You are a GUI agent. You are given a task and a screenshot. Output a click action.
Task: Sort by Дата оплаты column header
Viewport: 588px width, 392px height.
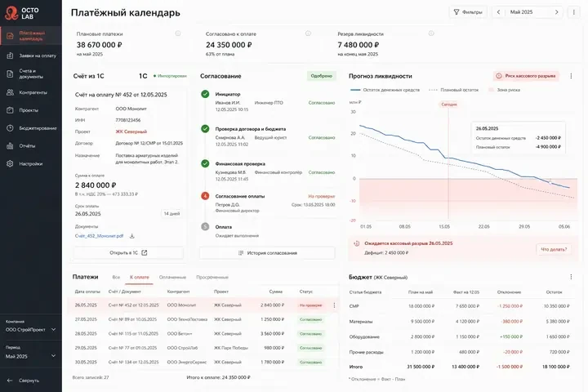coord(87,292)
